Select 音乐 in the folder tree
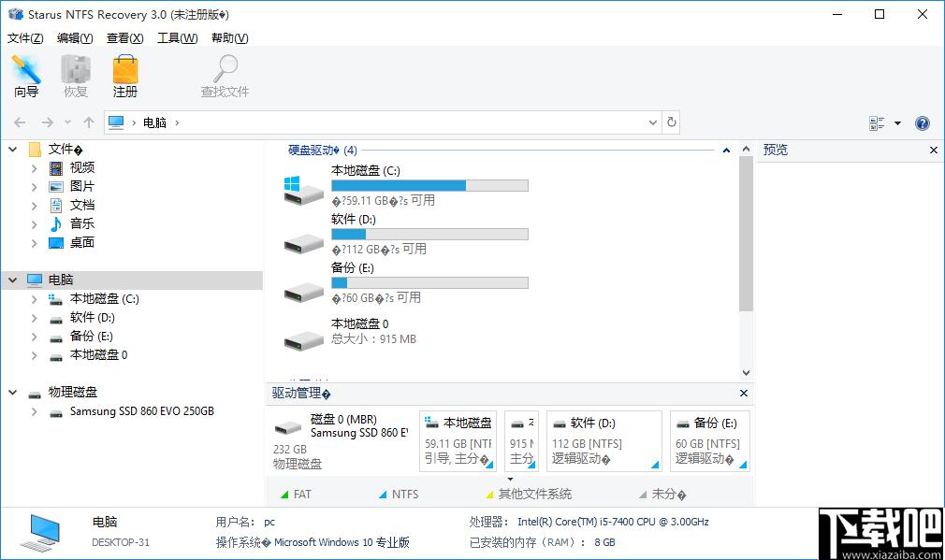The image size is (945, 560). click(x=82, y=223)
